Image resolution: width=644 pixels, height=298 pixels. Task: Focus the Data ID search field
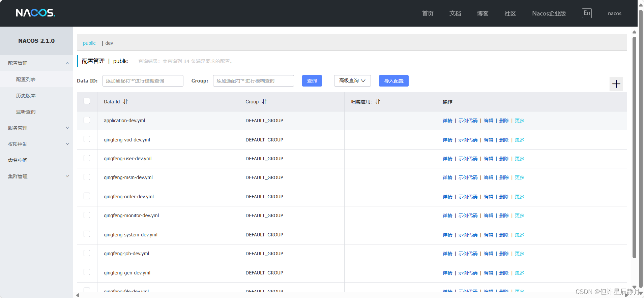click(x=143, y=81)
